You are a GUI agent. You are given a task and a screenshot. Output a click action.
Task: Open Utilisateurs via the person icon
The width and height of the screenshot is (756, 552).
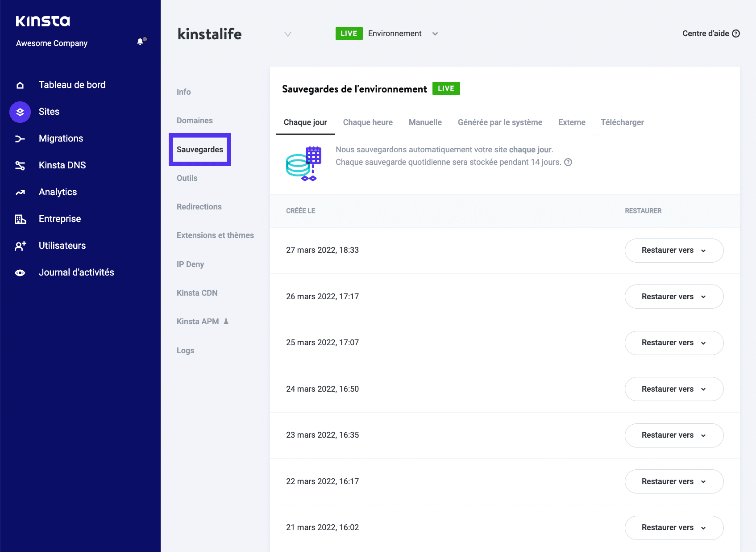(20, 245)
